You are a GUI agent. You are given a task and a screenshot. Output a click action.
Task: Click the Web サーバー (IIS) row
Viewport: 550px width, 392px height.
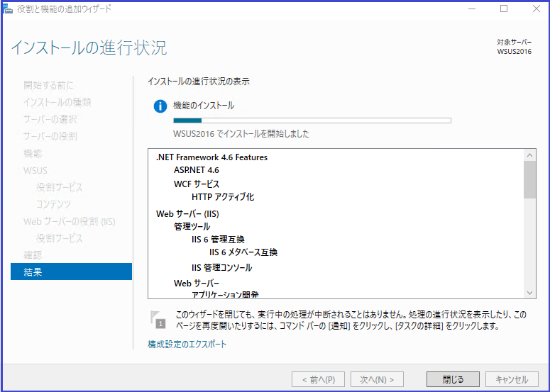click(187, 213)
